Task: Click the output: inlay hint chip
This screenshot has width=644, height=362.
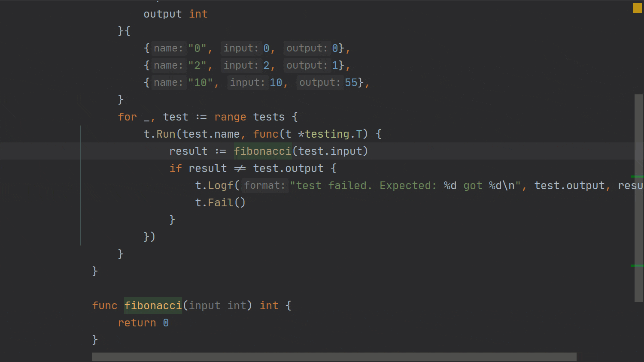Action: (x=307, y=48)
